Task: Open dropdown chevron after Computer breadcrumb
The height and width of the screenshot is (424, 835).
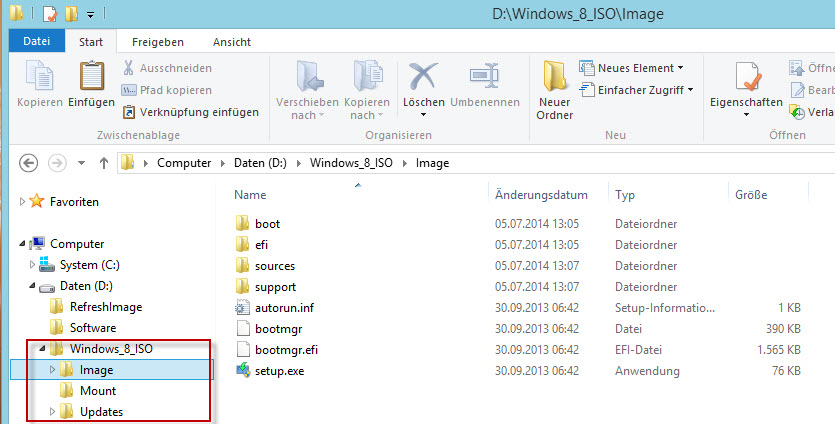Action: click(x=223, y=164)
